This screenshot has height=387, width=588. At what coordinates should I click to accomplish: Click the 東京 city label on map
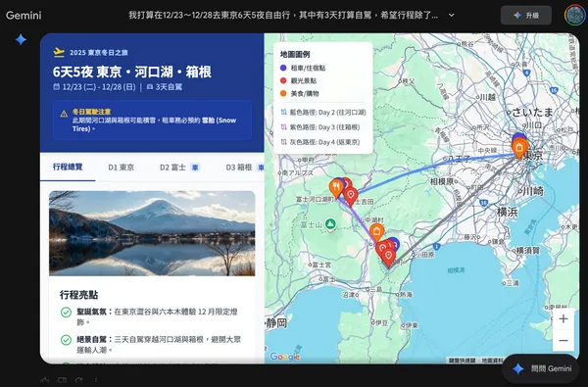[533, 155]
